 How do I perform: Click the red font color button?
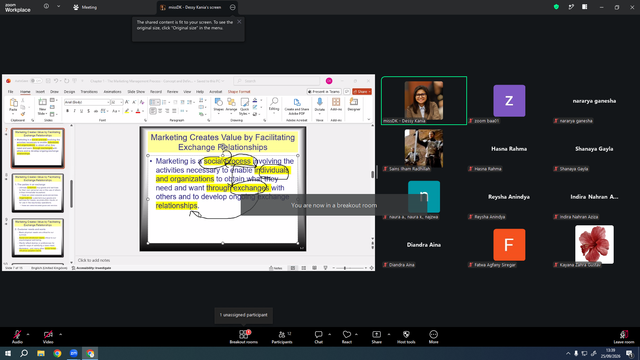[x=138, y=111]
